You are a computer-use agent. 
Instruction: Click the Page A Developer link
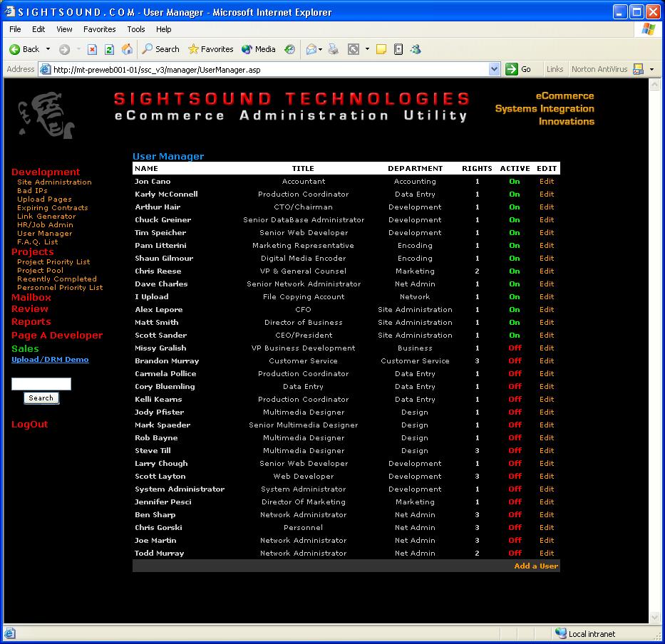(x=57, y=336)
